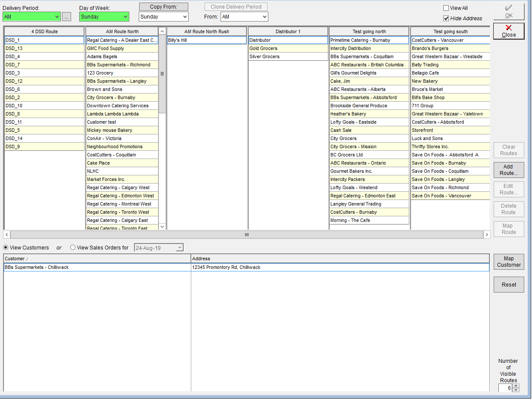Click the horizontal scrollbar left arrow
The height and width of the screenshot is (399, 532).
tap(6, 235)
